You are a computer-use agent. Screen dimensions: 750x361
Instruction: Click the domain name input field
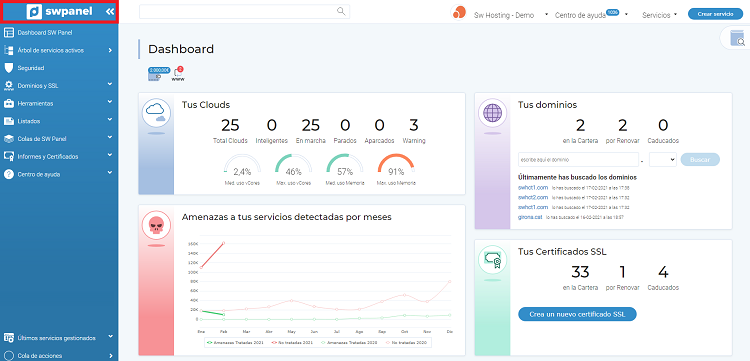[578, 160]
